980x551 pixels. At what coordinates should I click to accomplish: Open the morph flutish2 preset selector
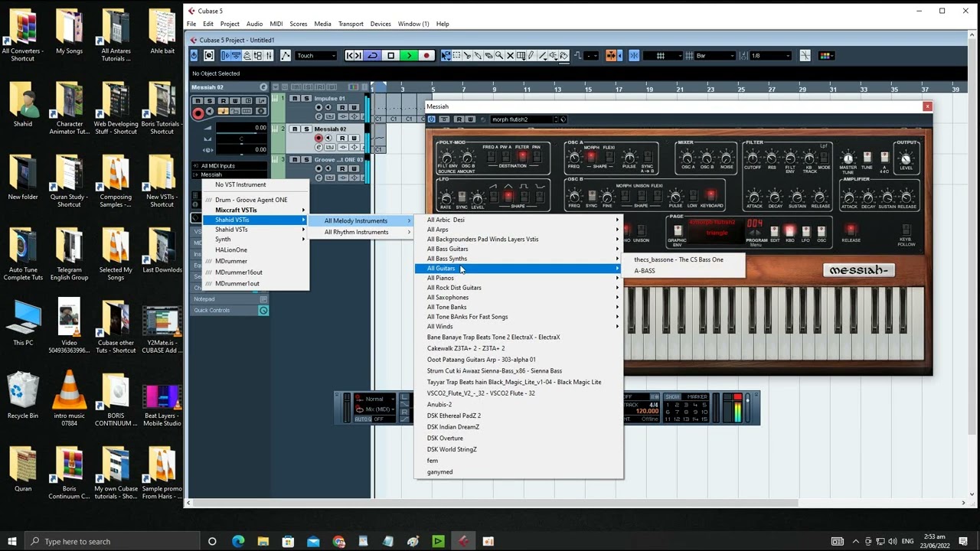pos(524,119)
